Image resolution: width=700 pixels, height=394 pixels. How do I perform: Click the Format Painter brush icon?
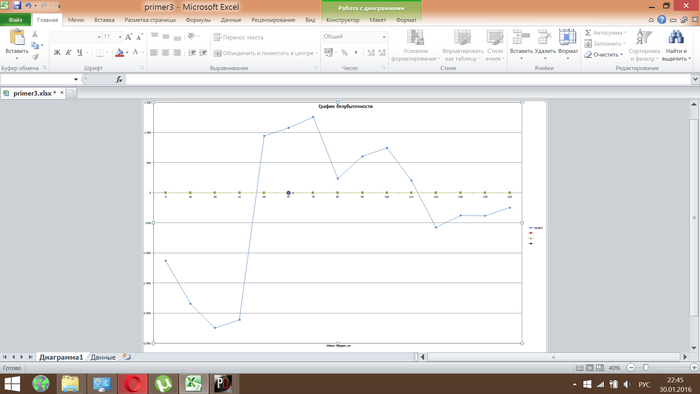pos(35,56)
